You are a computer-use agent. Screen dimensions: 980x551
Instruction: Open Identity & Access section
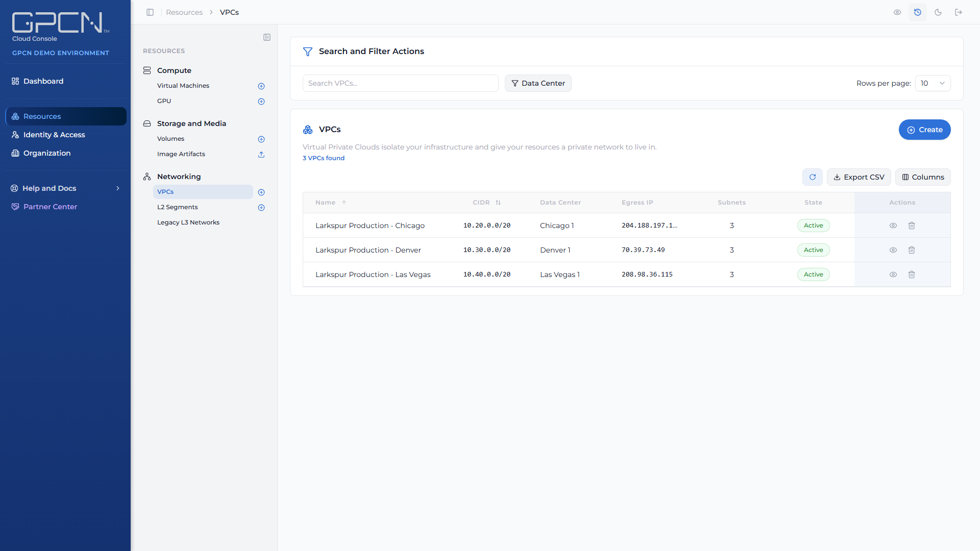point(65,135)
